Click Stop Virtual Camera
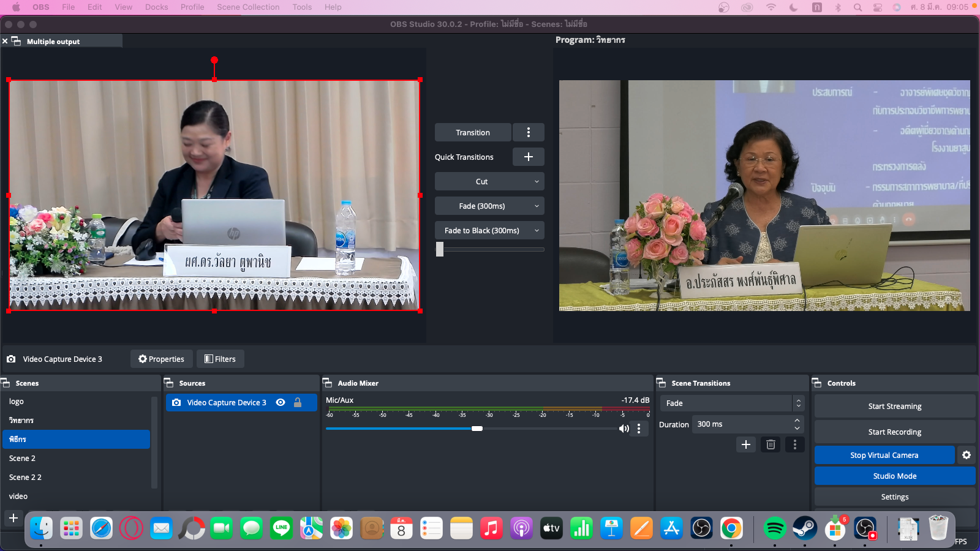 pos(884,455)
